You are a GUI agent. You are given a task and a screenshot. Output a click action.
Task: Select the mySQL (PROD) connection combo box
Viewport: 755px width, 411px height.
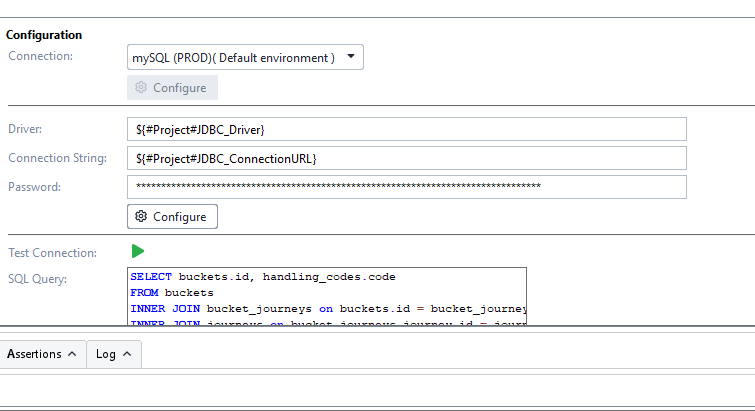coord(234,58)
